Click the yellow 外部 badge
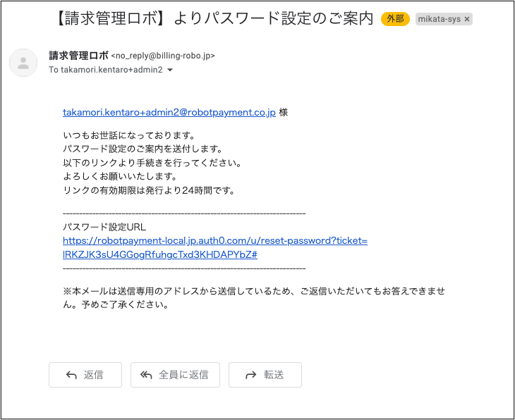Image resolution: width=515 pixels, height=420 pixels. 395,19
